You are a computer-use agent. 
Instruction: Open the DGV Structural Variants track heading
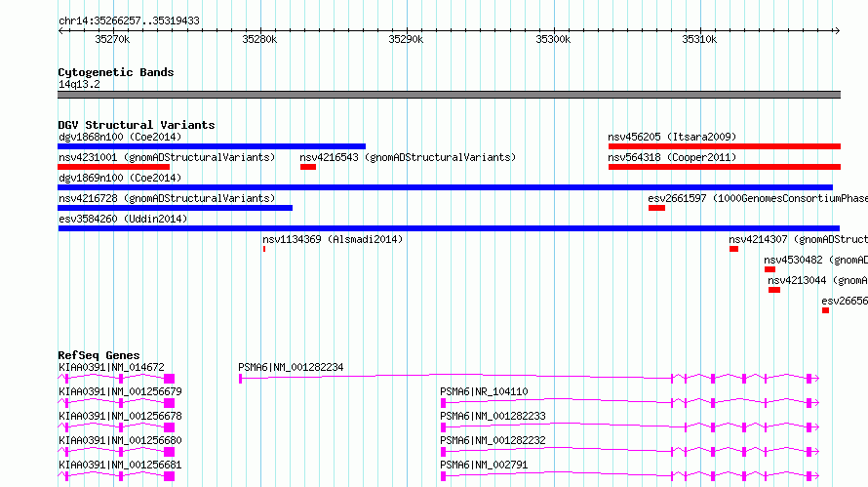[137, 125]
